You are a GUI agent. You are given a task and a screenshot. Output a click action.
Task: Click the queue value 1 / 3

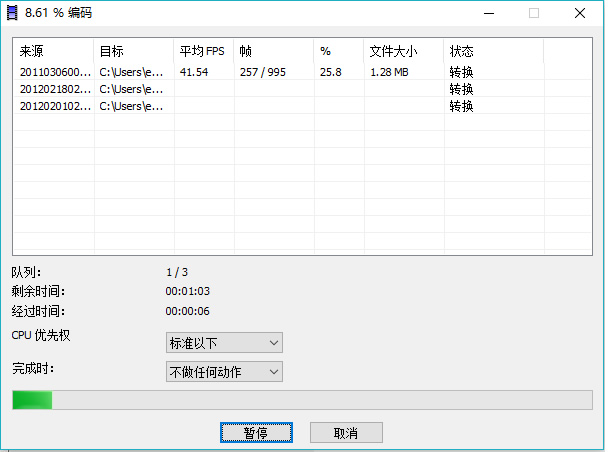click(177, 272)
